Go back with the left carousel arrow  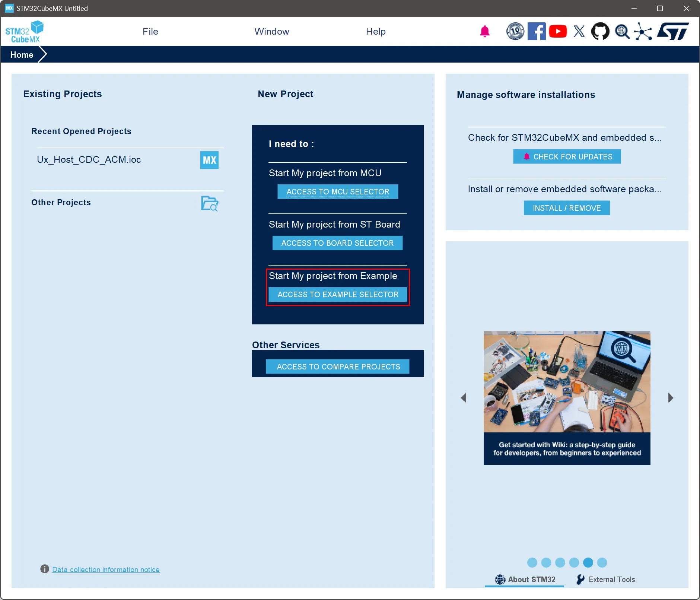464,398
